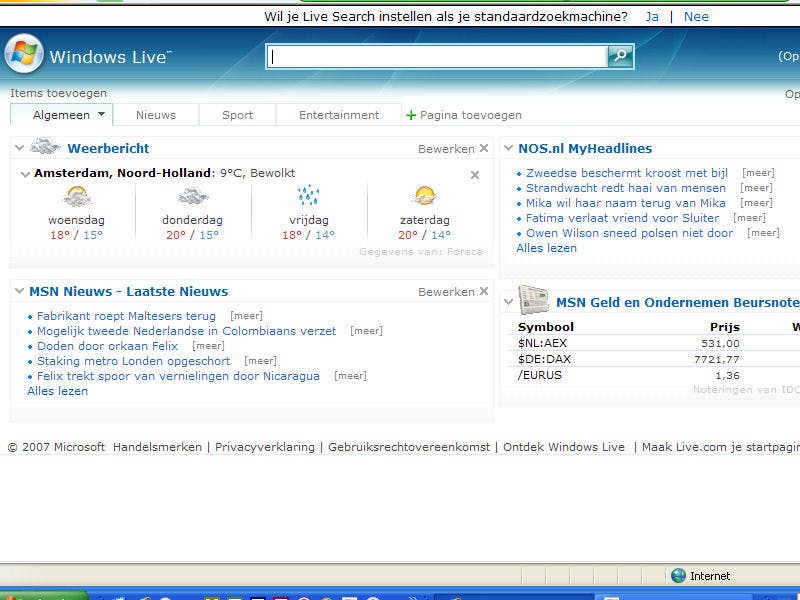Click the Gebruiksrechtovereenkomst footer link
This screenshot has height=600, width=800.
tap(409, 447)
